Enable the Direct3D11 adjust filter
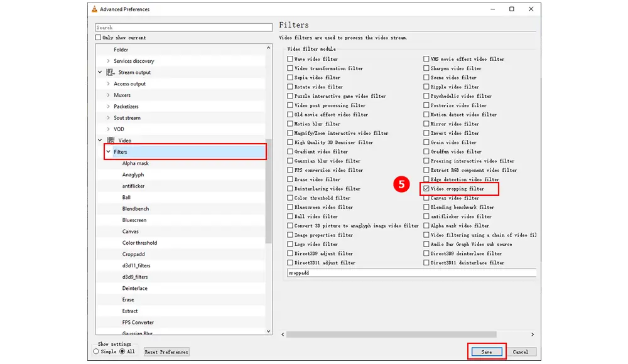The width and height of the screenshot is (628, 364). [x=290, y=263]
